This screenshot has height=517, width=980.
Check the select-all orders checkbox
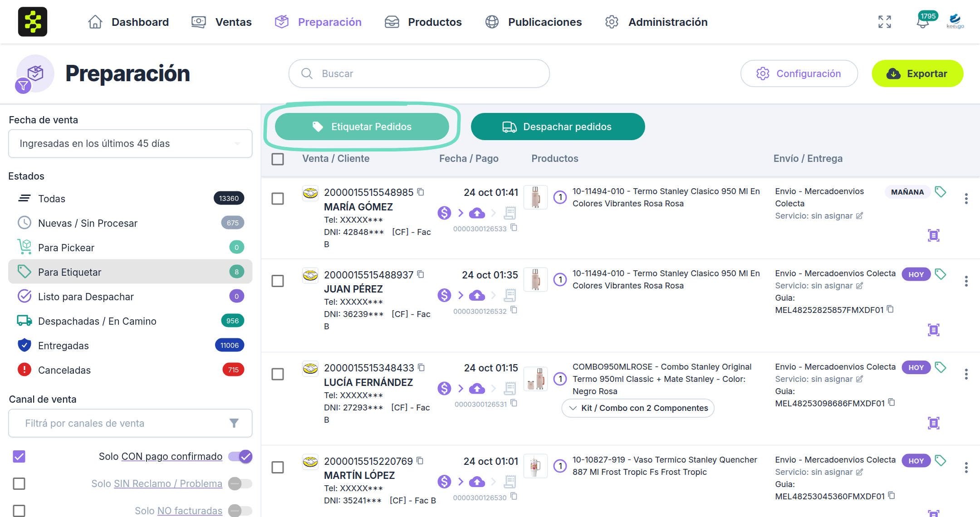(278, 159)
